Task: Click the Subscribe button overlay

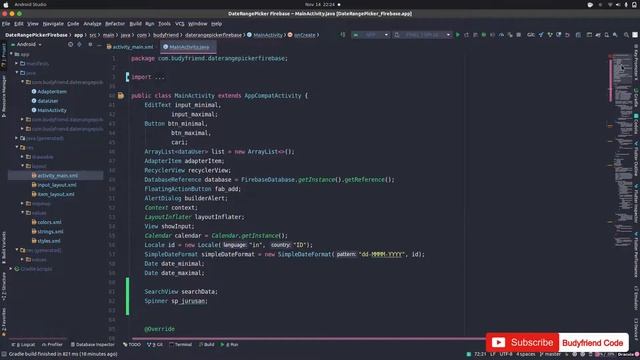Action: click(x=522, y=342)
